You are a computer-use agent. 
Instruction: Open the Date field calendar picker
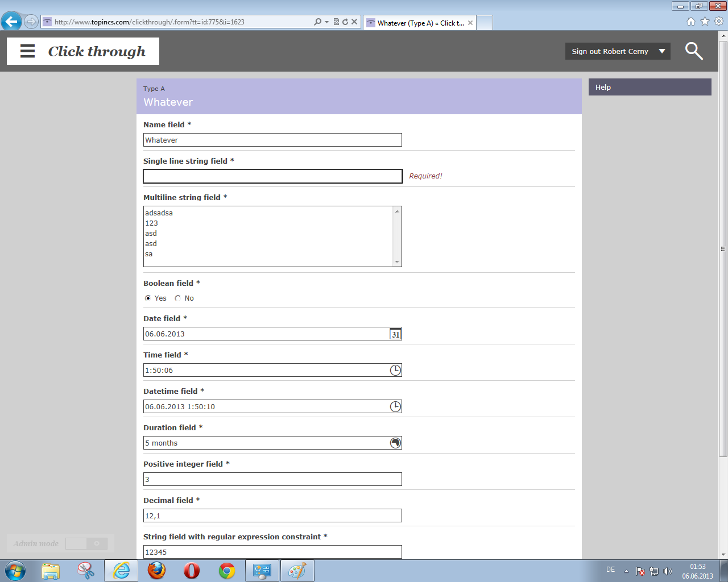(395, 334)
